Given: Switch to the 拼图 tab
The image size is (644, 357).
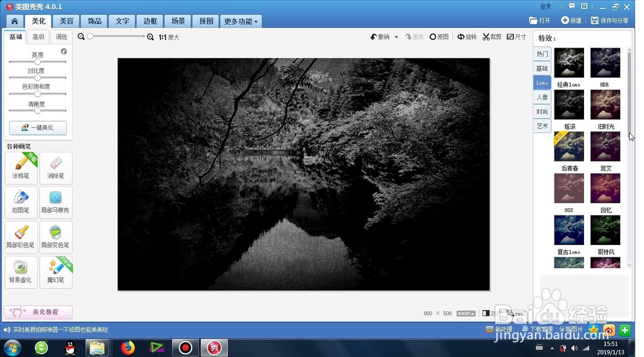Looking at the screenshot, I should coord(206,21).
